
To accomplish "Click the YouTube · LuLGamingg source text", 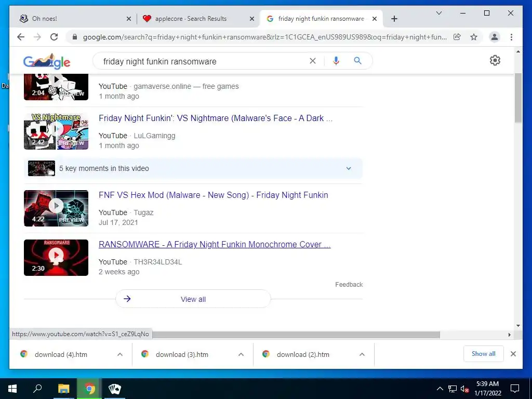I will tap(137, 136).
